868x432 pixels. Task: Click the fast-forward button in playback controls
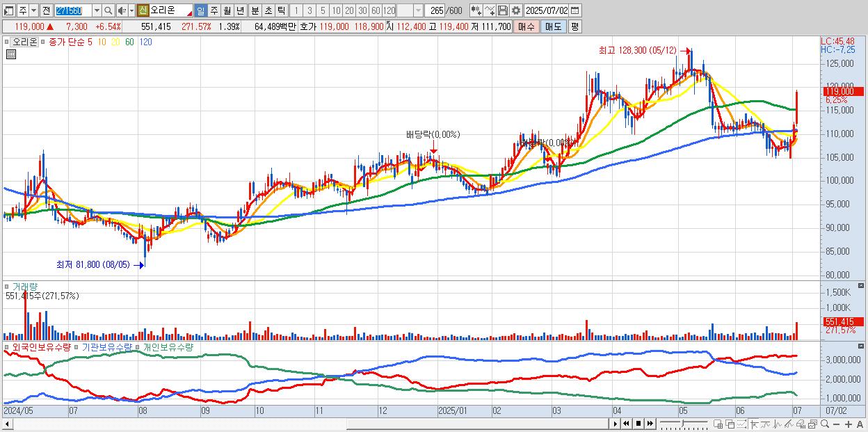click(650, 424)
